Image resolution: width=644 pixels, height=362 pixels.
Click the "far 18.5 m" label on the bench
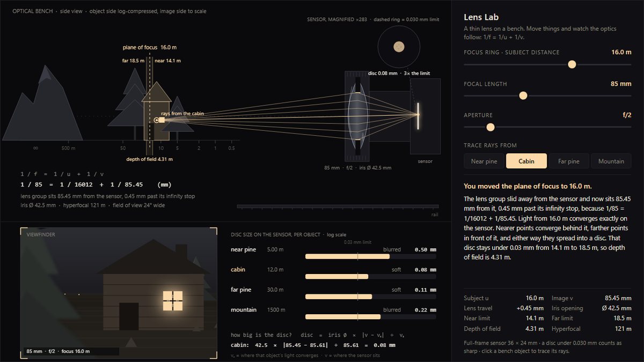coord(133,61)
